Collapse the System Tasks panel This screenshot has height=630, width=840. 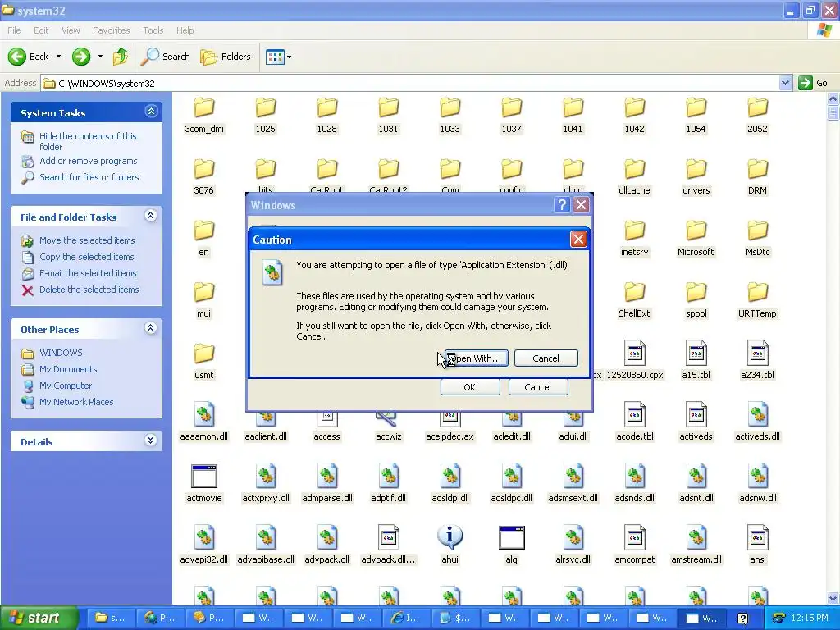pos(151,112)
